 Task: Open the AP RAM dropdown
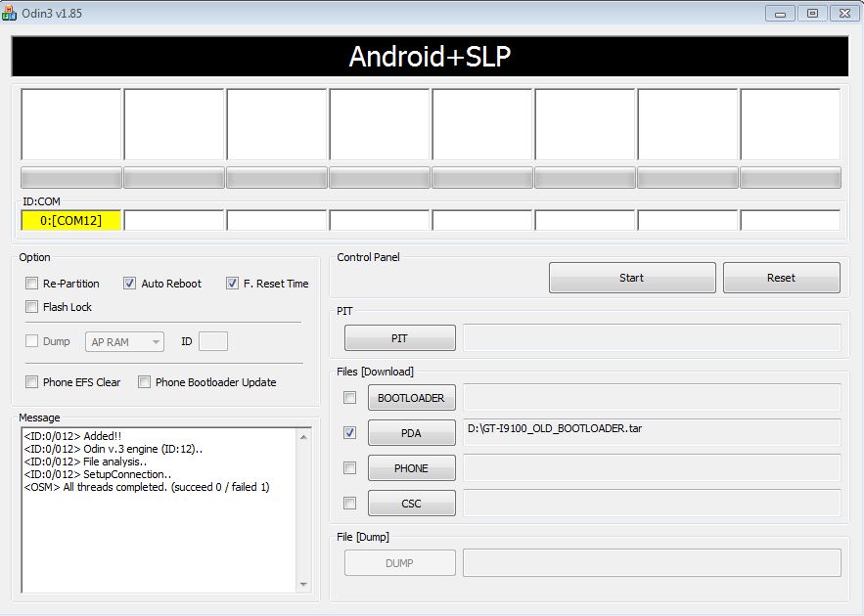(124, 342)
